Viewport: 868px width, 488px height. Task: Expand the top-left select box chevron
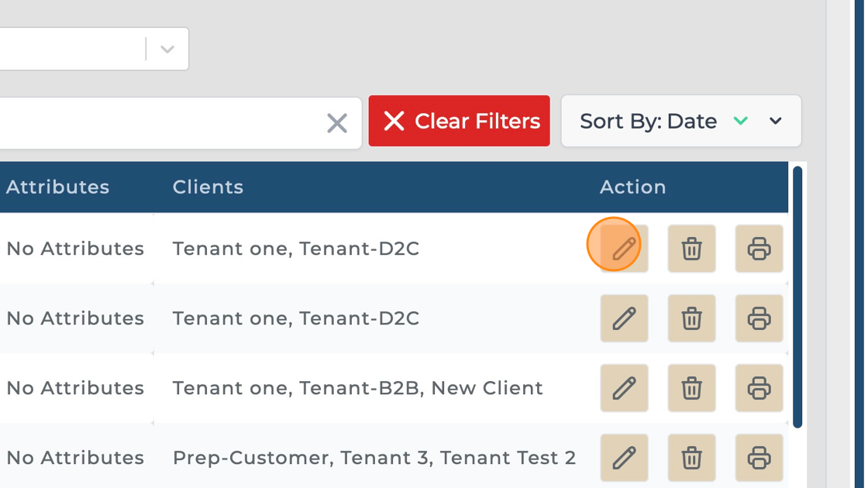click(167, 50)
